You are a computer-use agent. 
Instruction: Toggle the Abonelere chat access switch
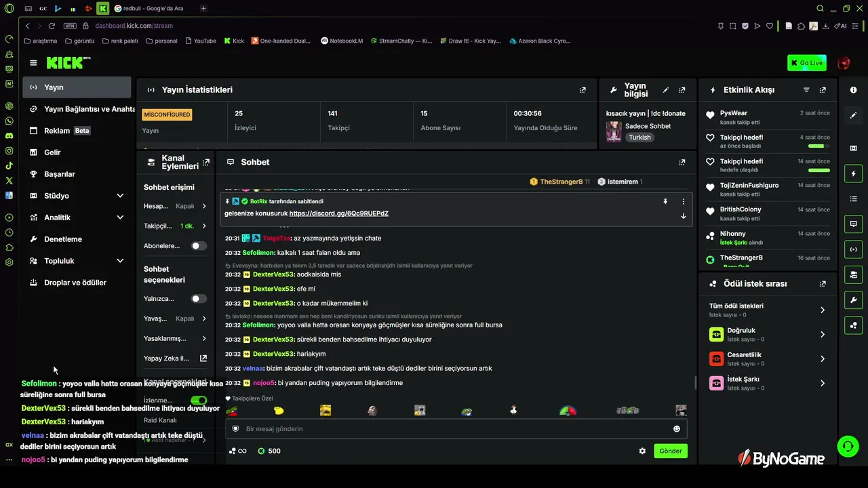199,246
